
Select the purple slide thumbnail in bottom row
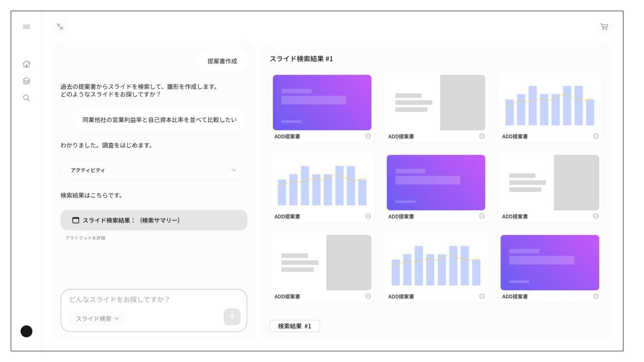[x=550, y=262]
